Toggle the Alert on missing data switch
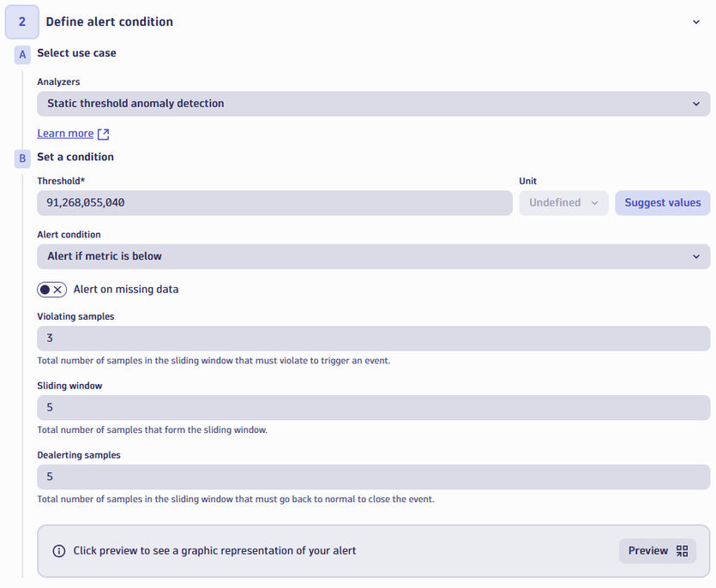 (x=51, y=290)
